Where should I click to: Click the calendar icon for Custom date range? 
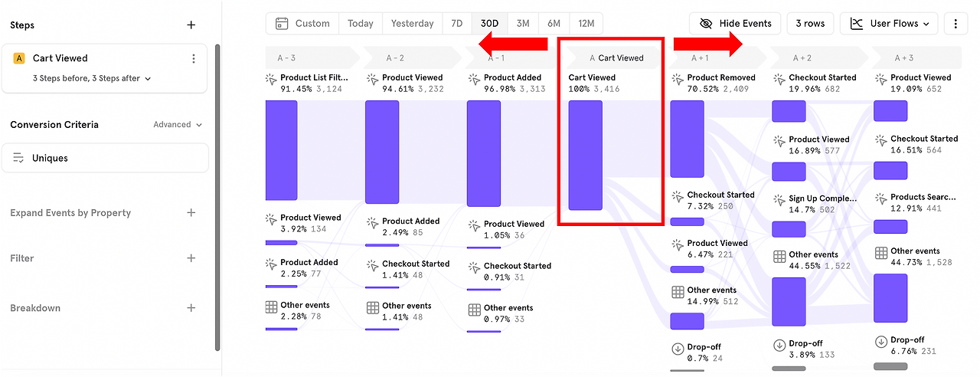point(282,24)
